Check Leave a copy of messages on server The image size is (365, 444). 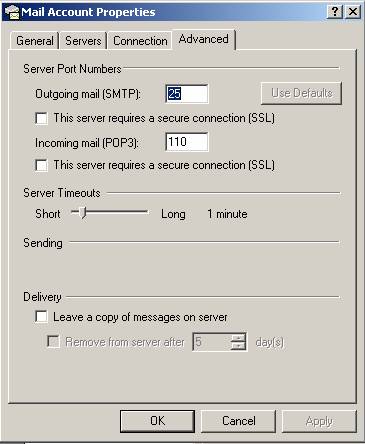coord(41,317)
